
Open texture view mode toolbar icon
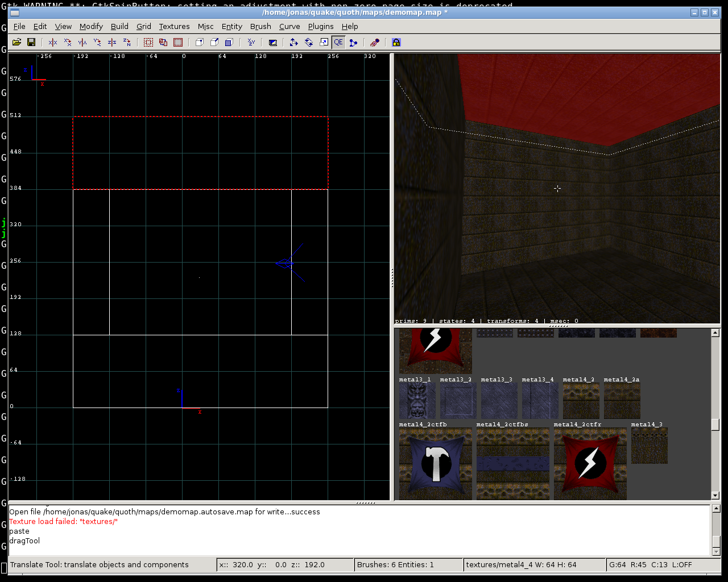272,42
